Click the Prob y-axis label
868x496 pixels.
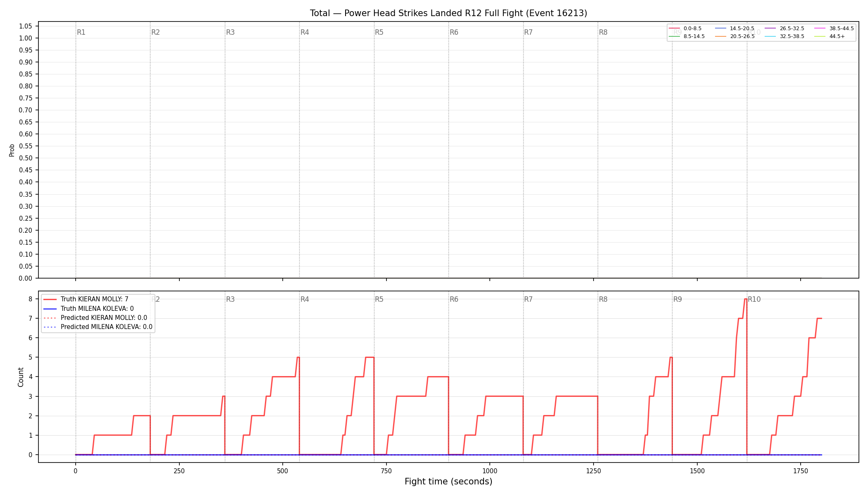(x=12, y=150)
